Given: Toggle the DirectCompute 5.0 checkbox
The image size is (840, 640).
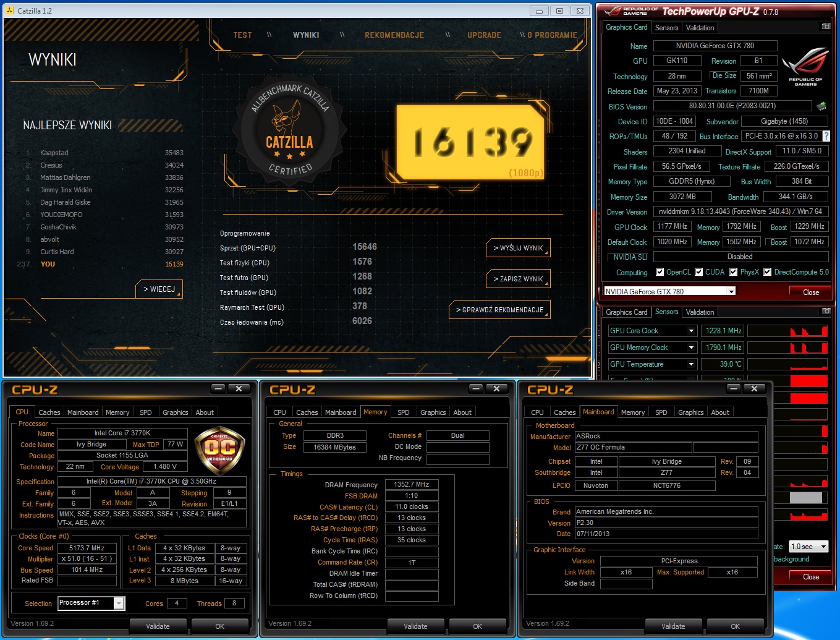Looking at the screenshot, I should (x=768, y=272).
